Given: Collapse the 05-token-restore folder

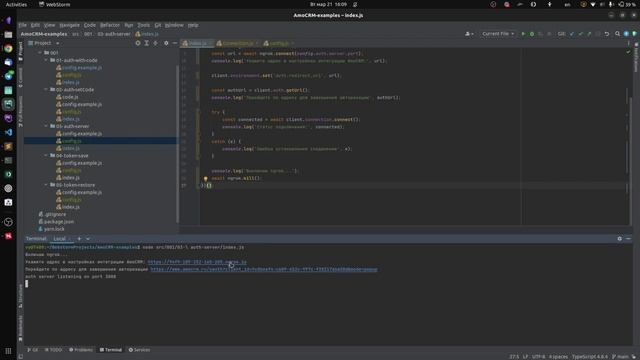Looking at the screenshot, I should [46, 185].
